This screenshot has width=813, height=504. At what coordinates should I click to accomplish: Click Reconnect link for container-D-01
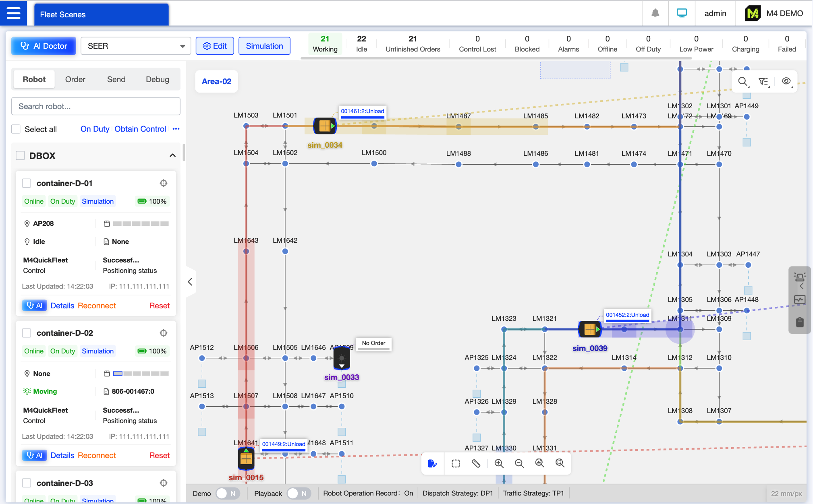point(97,306)
